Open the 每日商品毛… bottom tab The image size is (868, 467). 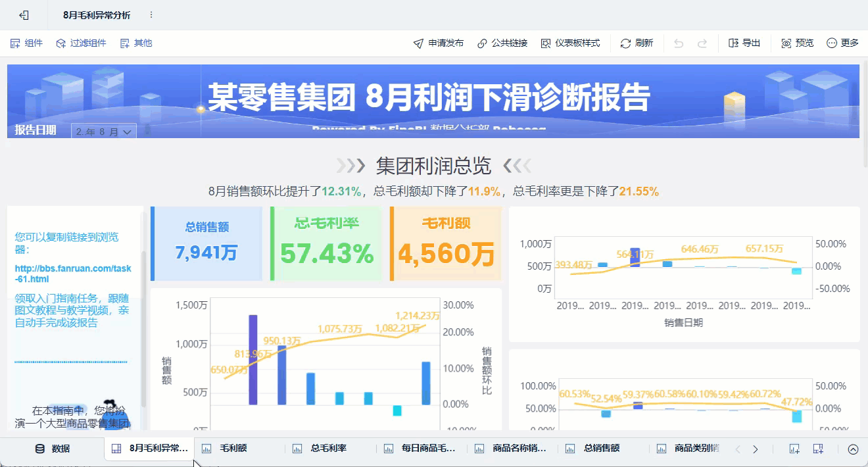tap(421, 449)
